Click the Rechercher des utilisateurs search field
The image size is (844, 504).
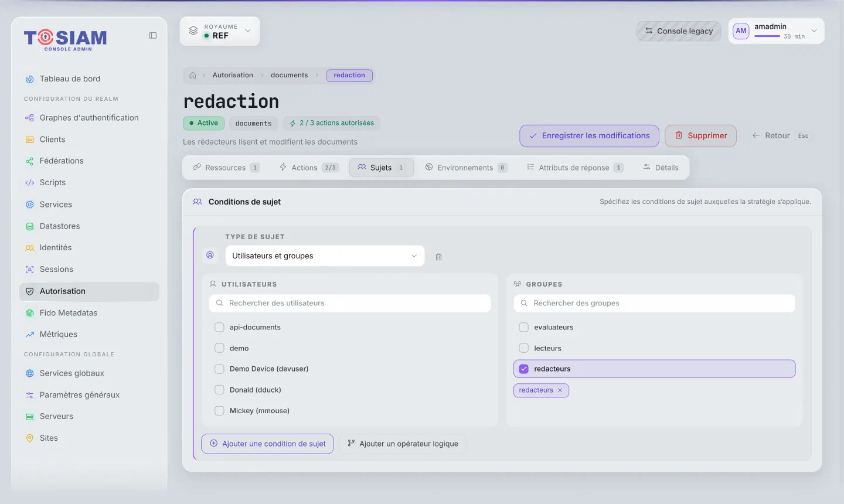(350, 304)
